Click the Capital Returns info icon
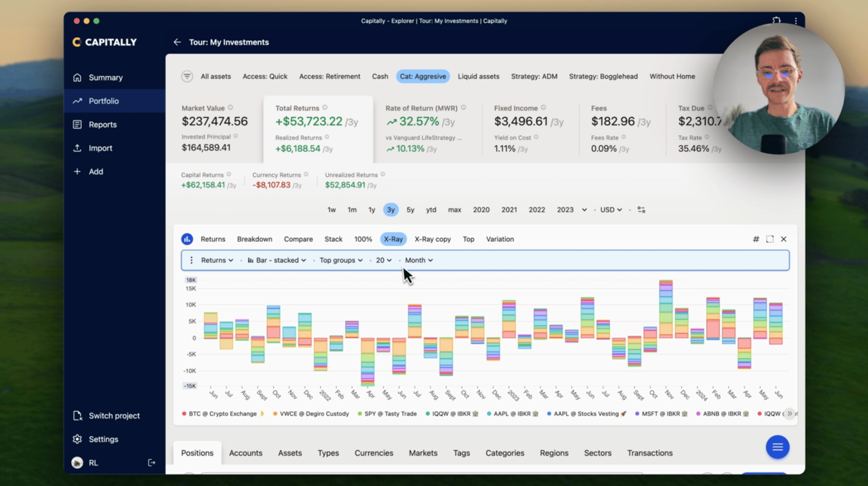 pos(229,174)
